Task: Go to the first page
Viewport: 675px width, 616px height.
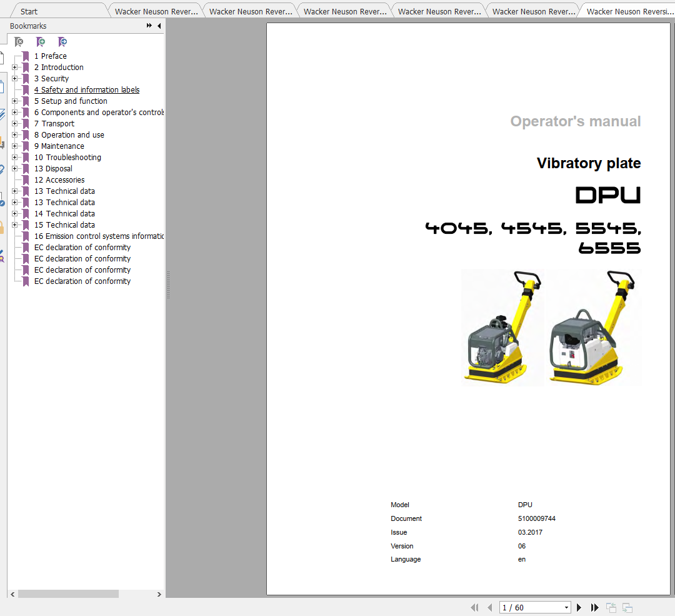Action: [x=474, y=607]
